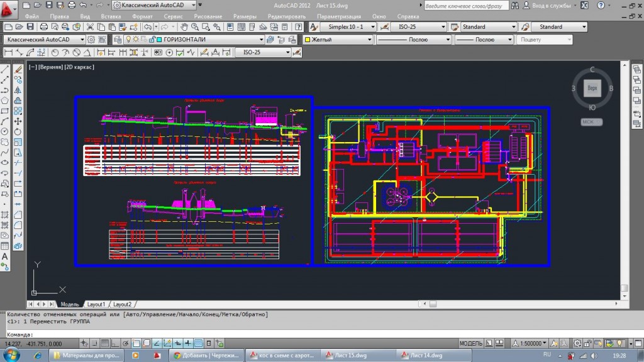This screenshot has width=644, height=362.
Task: Open the Поцвету plot style dropdown
Action: [x=569, y=40]
